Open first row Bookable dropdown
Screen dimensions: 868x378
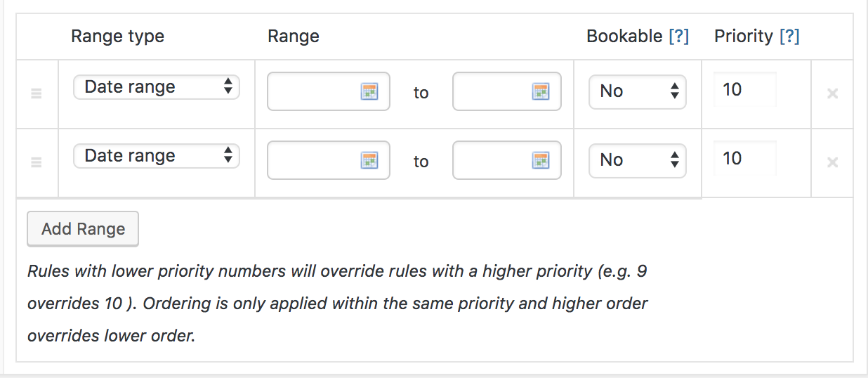pyautogui.click(x=638, y=91)
